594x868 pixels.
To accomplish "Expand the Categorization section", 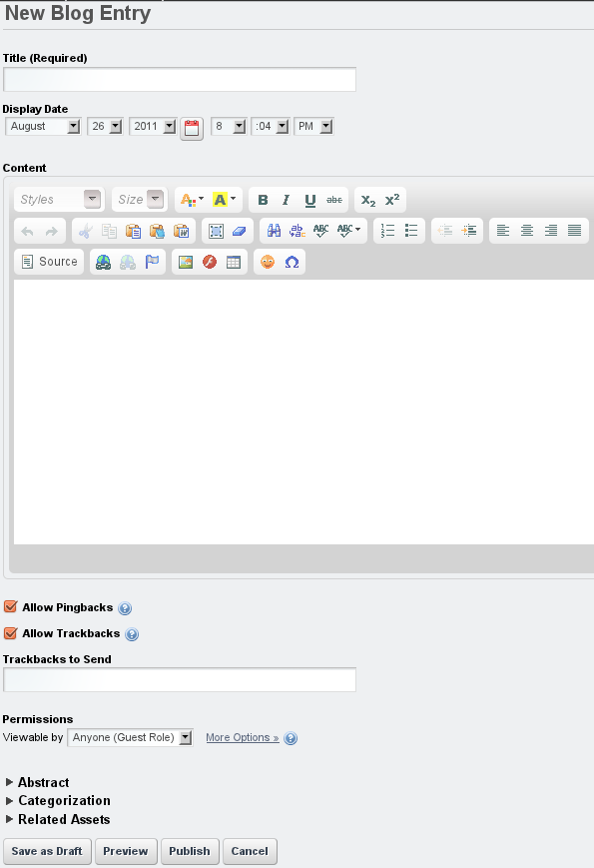I will point(58,800).
